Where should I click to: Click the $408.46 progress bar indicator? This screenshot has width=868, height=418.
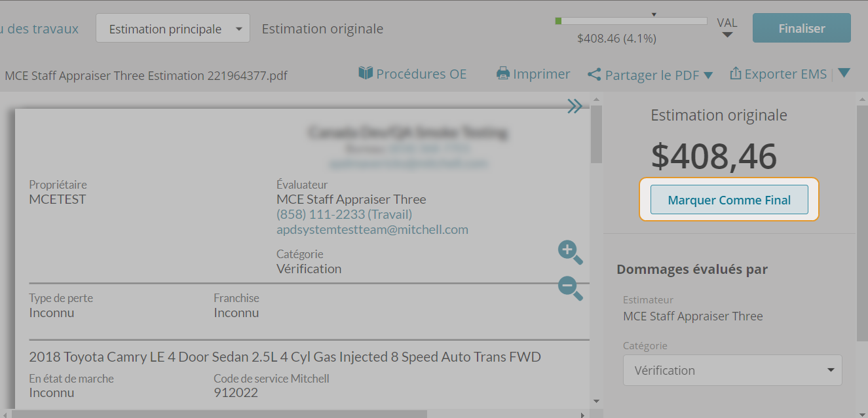point(631,21)
